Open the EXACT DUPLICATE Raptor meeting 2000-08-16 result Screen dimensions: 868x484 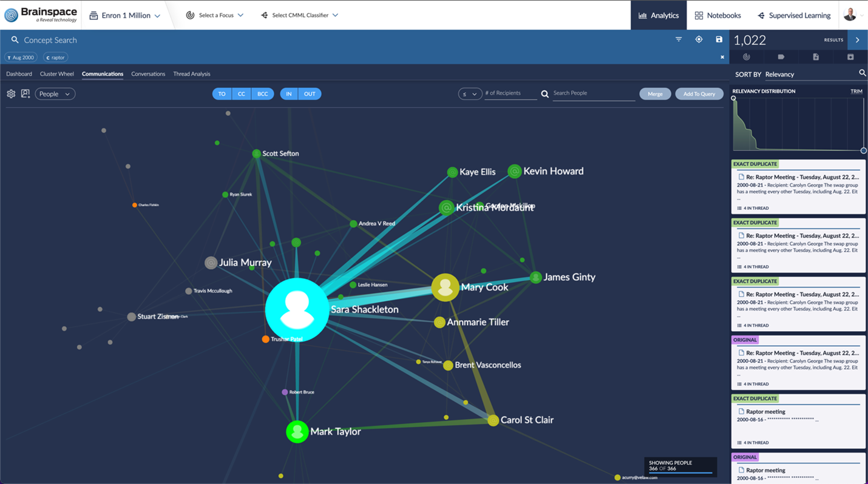point(798,422)
